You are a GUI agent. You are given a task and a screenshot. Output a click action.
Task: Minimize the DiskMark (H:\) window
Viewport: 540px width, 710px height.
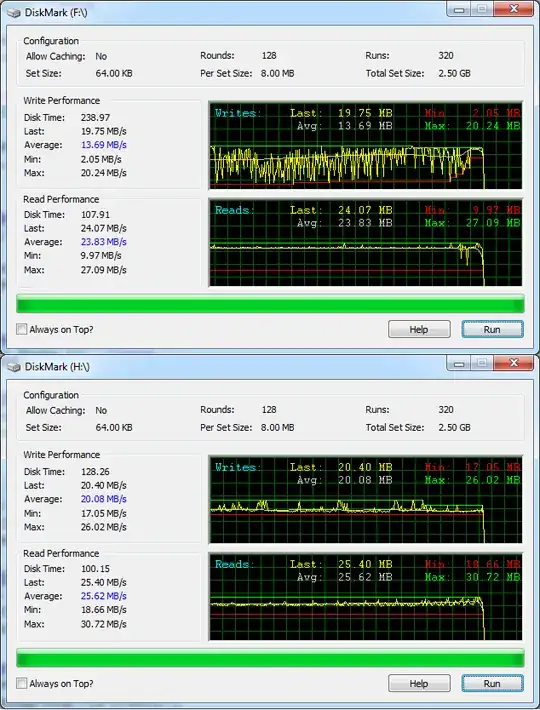pos(459,364)
